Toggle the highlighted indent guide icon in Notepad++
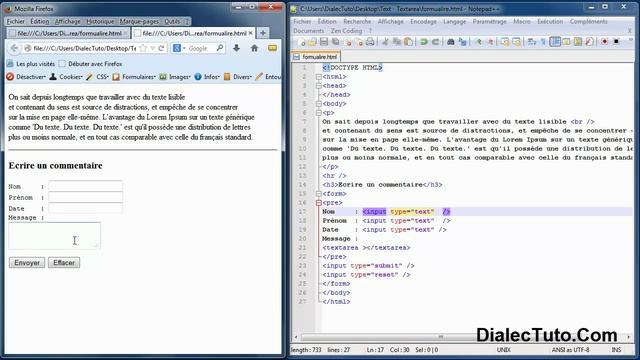 [x=555, y=42]
